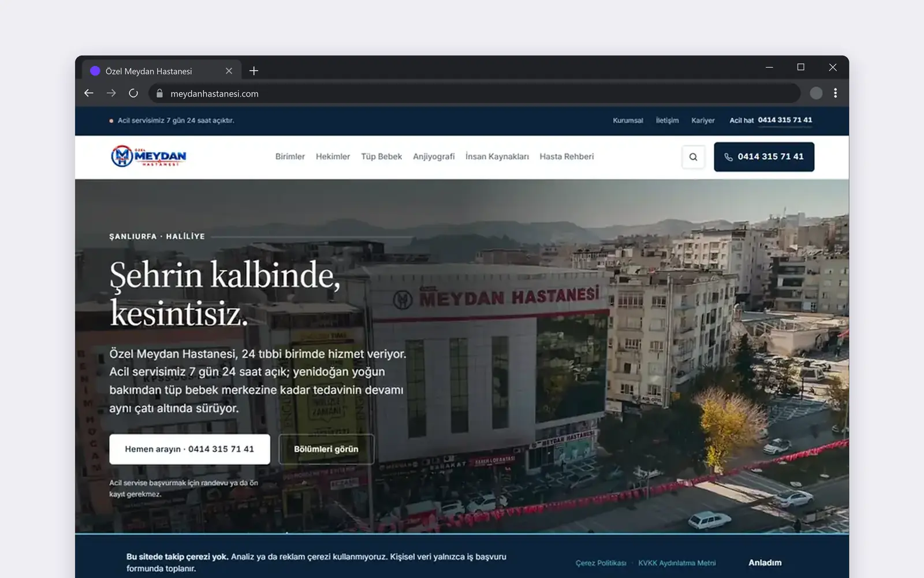Open a new tab with plus icon

tap(254, 71)
